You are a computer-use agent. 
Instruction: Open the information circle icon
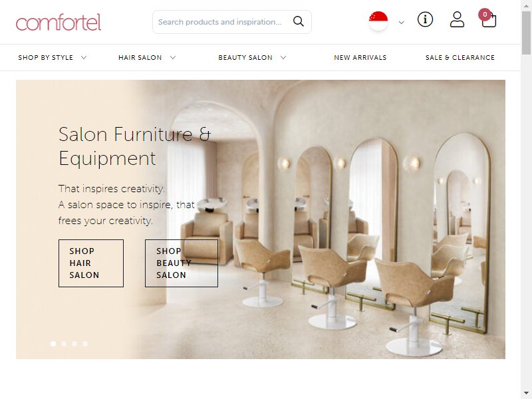(425, 19)
